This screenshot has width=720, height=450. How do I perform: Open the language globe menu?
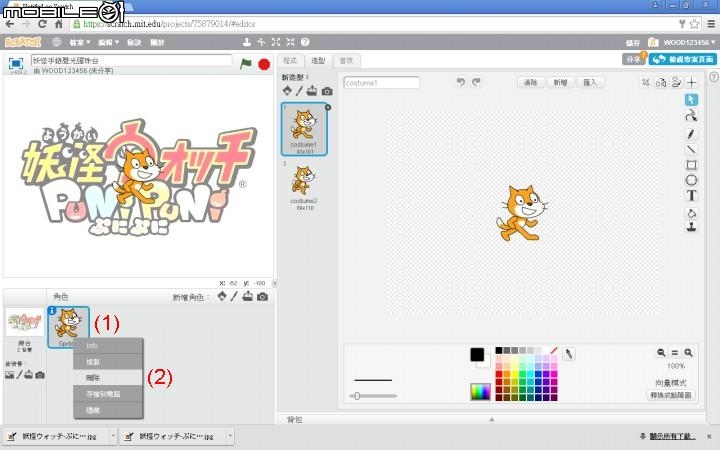coord(56,42)
